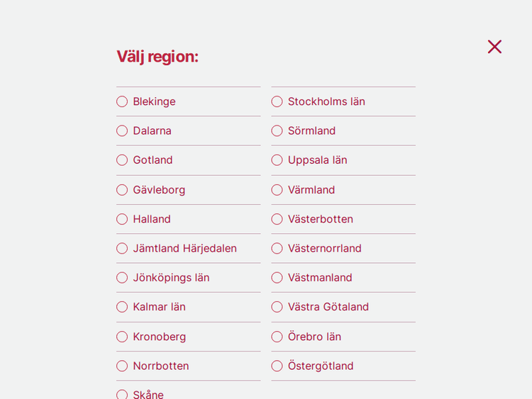The image size is (532, 399).
Task: Select Halland from the region list
Action: (x=122, y=219)
